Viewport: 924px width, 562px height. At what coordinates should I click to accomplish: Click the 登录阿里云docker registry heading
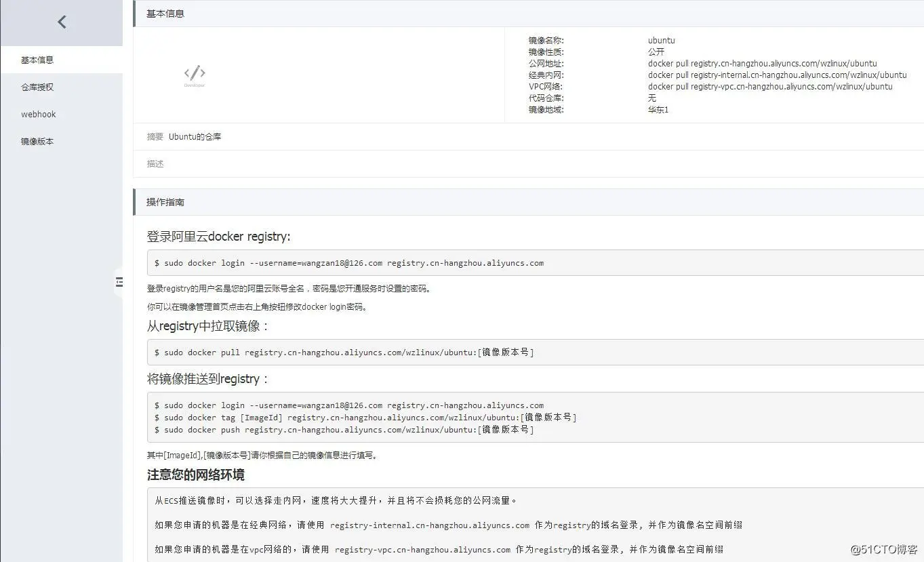[x=218, y=237]
